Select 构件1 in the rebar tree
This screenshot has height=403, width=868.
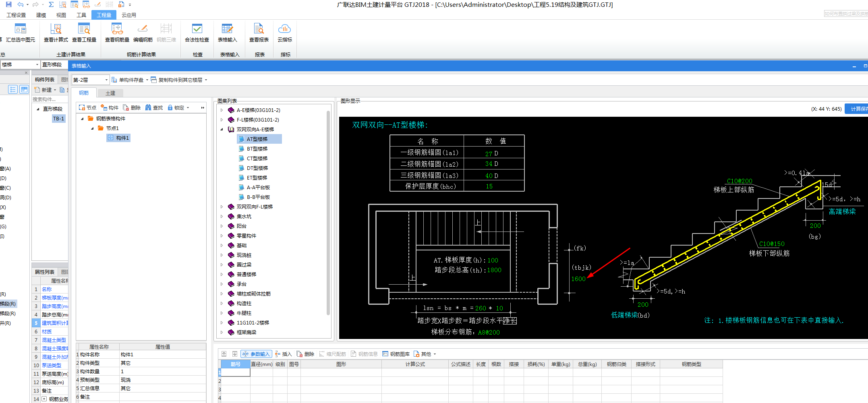coord(119,138)
